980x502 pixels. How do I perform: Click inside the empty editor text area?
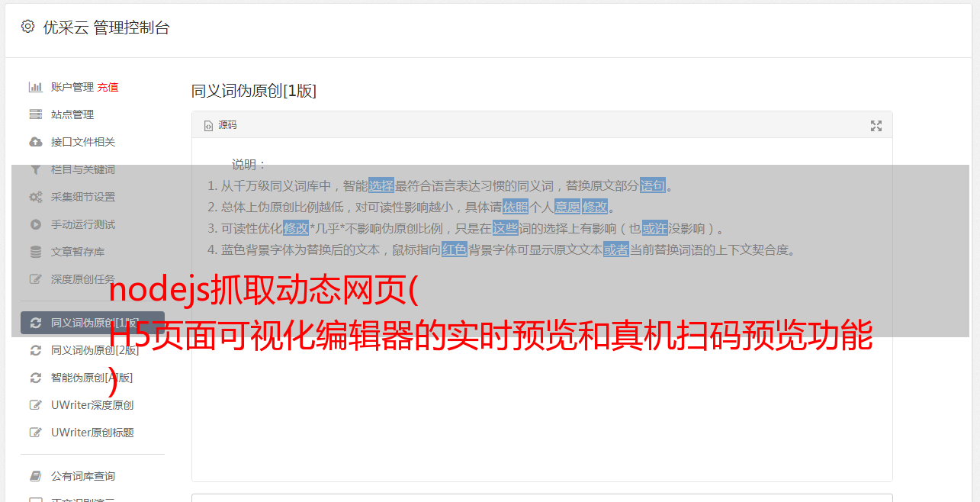click(541, 381)
